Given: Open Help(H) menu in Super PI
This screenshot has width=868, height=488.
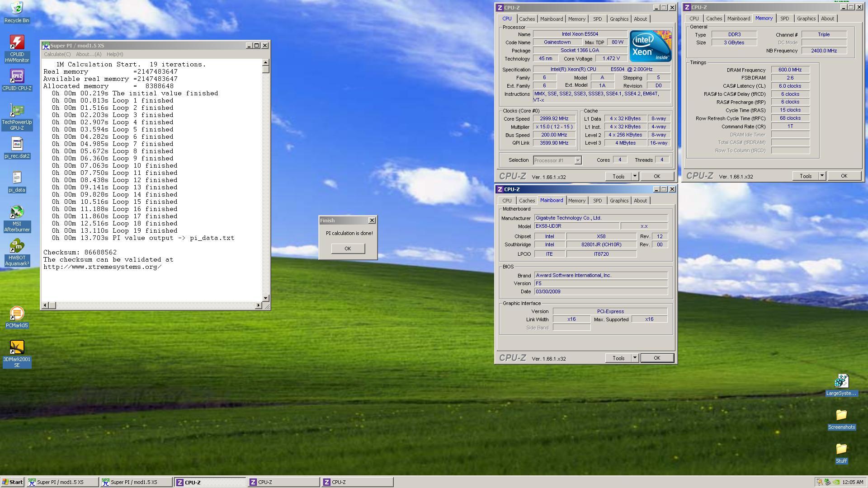Looking at the screenshot, I should [x=115, y=54].
